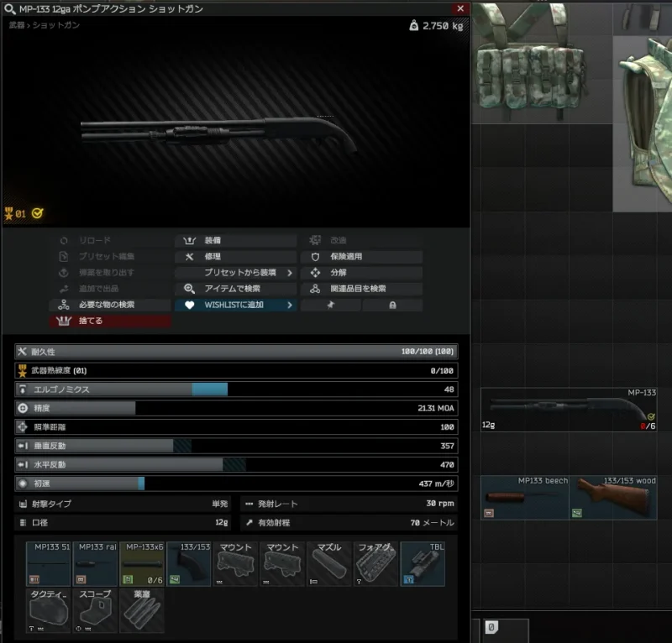The width and height of the screenshot is (672, 643).
Task: Select the TBL tactical device slot
Action: pos(423,564)
